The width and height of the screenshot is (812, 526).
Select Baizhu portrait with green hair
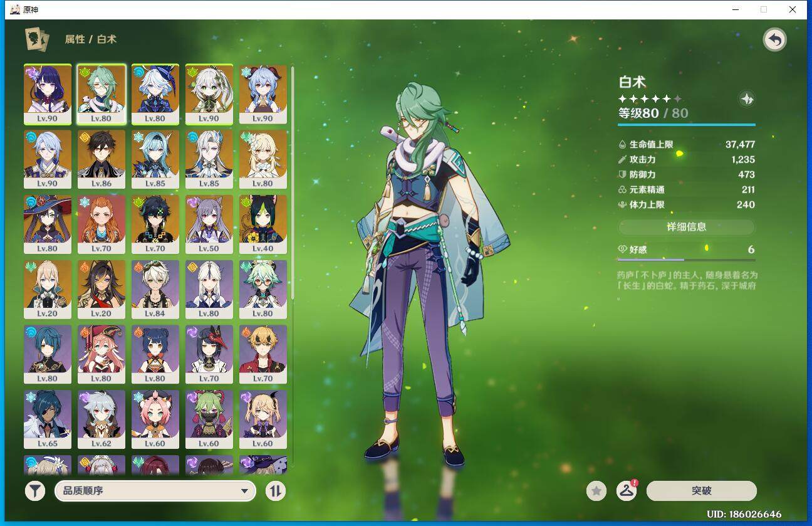tap(101, 95)
